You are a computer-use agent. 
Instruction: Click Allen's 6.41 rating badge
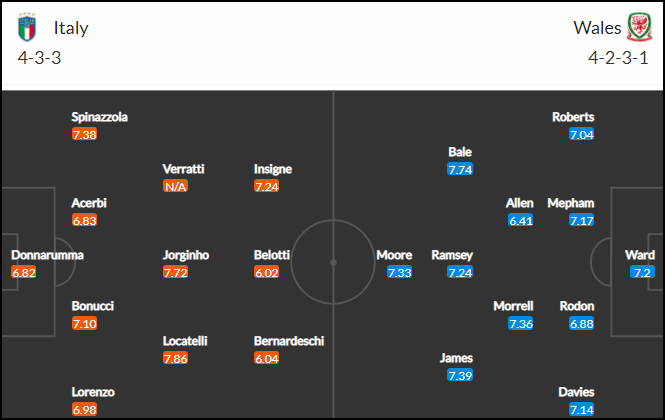click(x=521, y=221)
